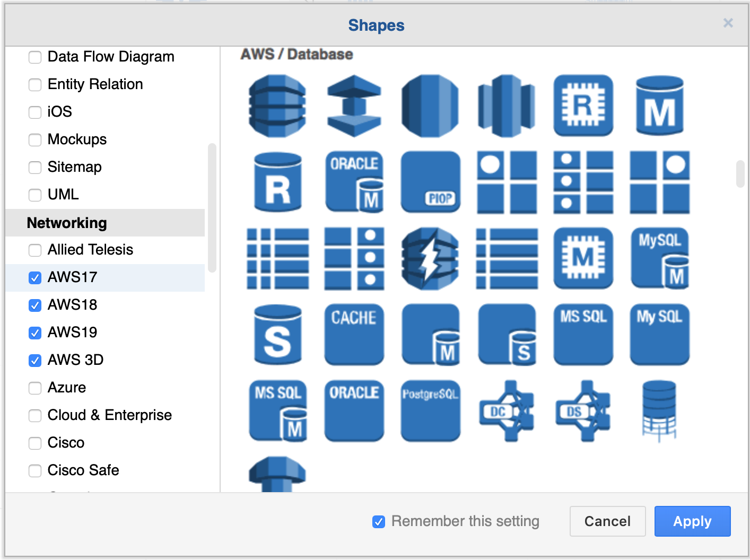Select the DC cluster shape
The height and width of the screenshot is (560, 750).
tap(507, 411)
